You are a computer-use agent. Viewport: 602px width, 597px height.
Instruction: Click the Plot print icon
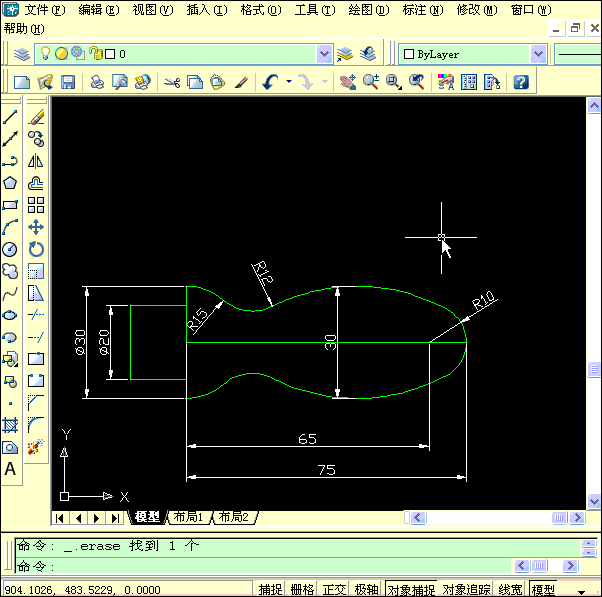[97, 82]
